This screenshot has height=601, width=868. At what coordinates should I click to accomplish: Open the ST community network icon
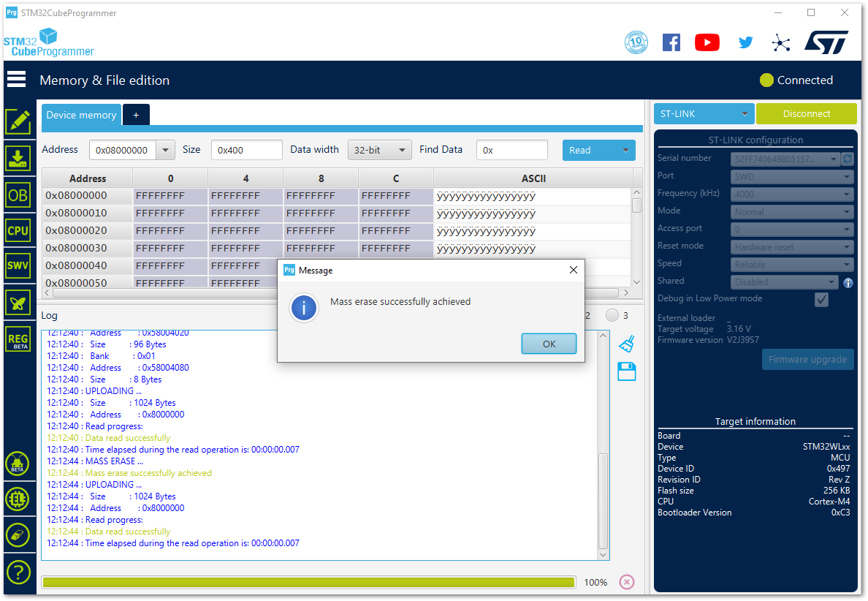tap(781, 42)
